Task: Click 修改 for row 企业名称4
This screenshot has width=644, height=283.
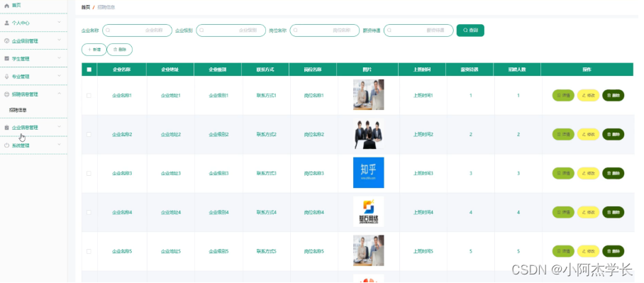Action: click(x=588, y=212)
